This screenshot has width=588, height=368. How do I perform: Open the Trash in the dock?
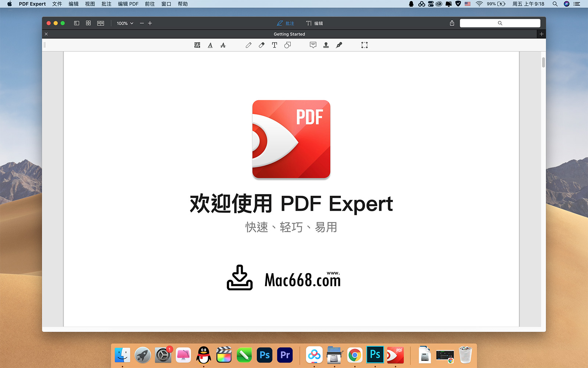pos(465,355)
